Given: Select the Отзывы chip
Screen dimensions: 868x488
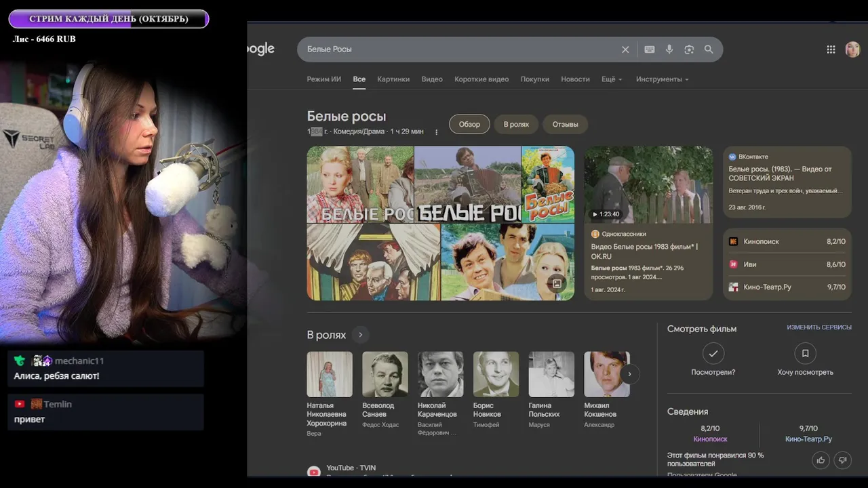Looking at the screenshot, I should pos(565,124).
